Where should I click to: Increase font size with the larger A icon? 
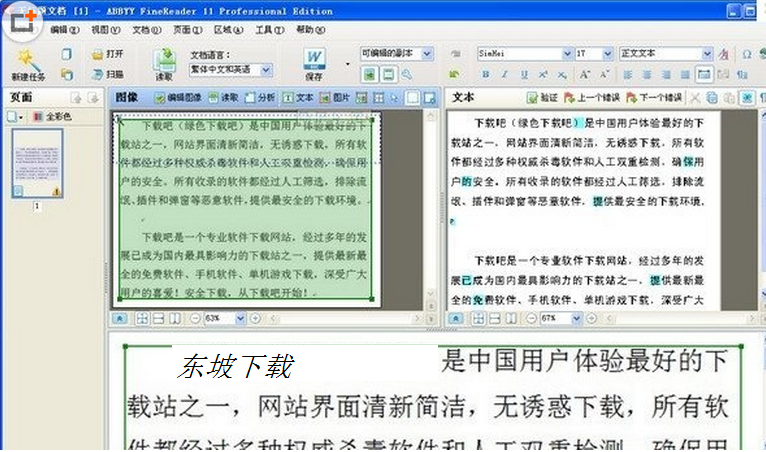coord(584,74)
